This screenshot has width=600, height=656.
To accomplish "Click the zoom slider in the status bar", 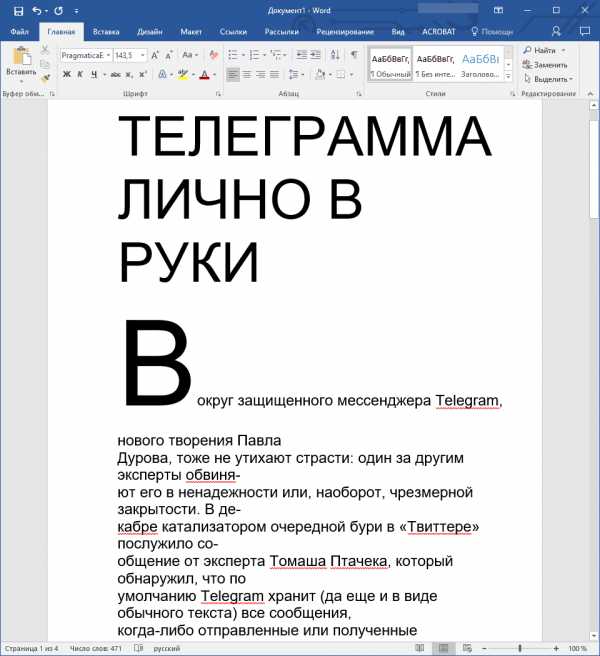I will point(519,649).
